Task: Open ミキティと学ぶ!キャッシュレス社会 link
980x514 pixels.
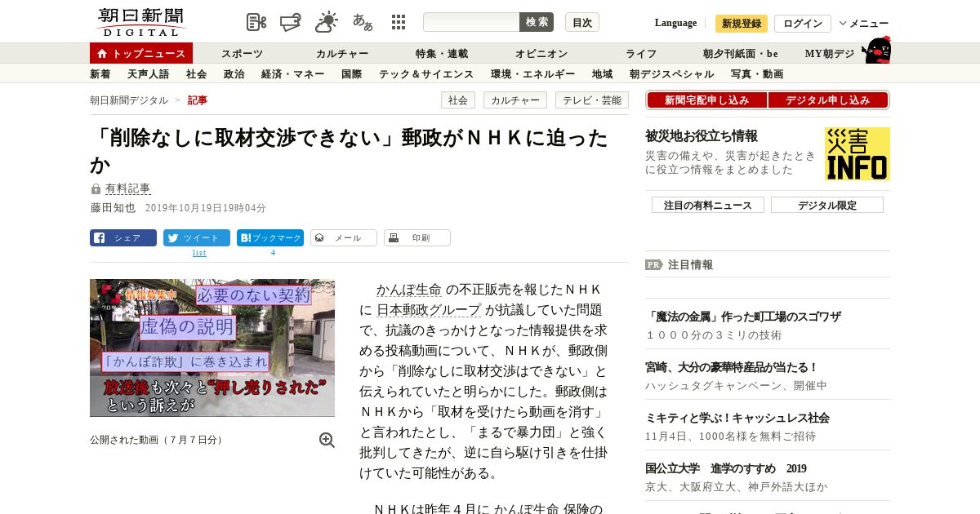Action: (x=737, y=418)
